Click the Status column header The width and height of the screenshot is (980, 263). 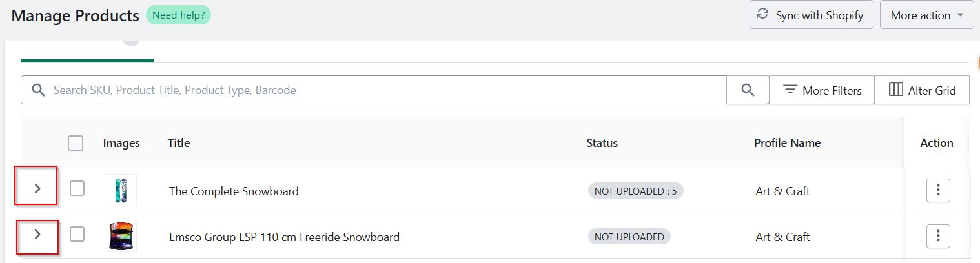[x=602, y=143]
